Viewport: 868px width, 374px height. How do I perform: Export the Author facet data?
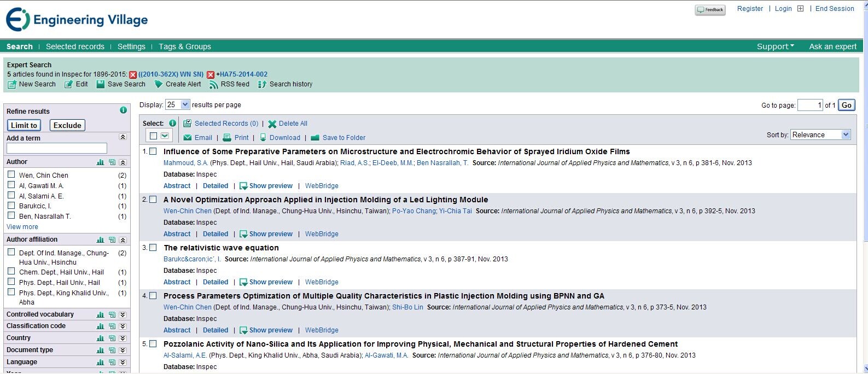tap(112, 162)
